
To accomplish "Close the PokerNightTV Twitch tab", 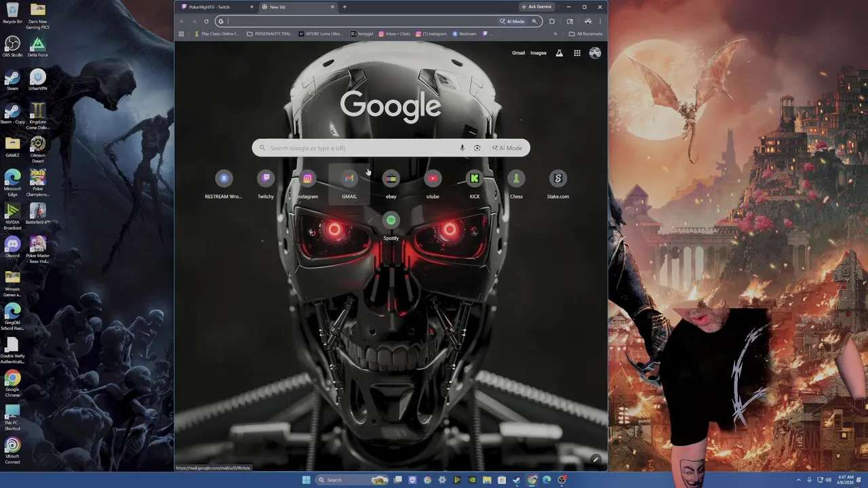I will pyautogui.click(x=252, y=7).
